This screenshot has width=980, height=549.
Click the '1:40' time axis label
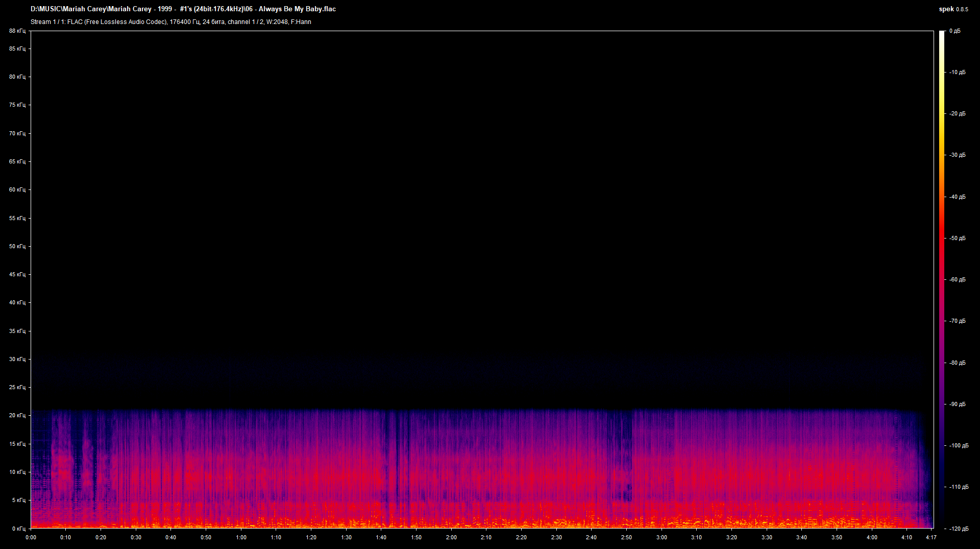pos(381,537)
